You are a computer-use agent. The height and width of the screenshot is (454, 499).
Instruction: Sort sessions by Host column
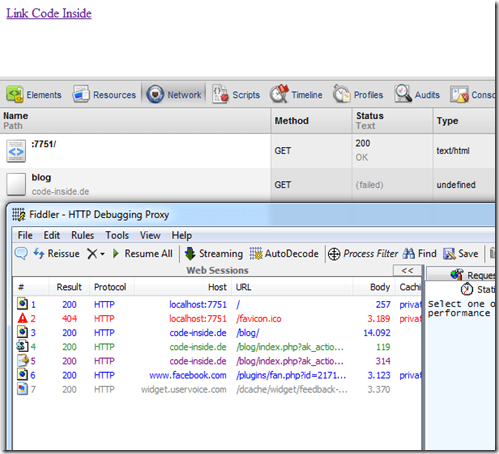click(x=183, y=287)
